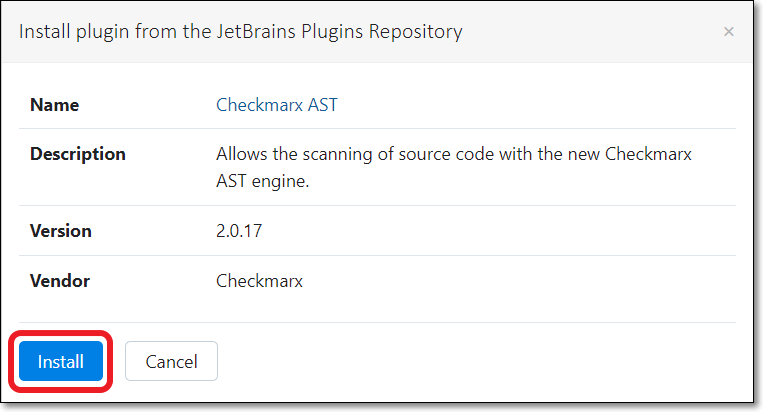The height and width of the screenshot is (412, 763).
Task: Click the Version row label
Action: 61,231
